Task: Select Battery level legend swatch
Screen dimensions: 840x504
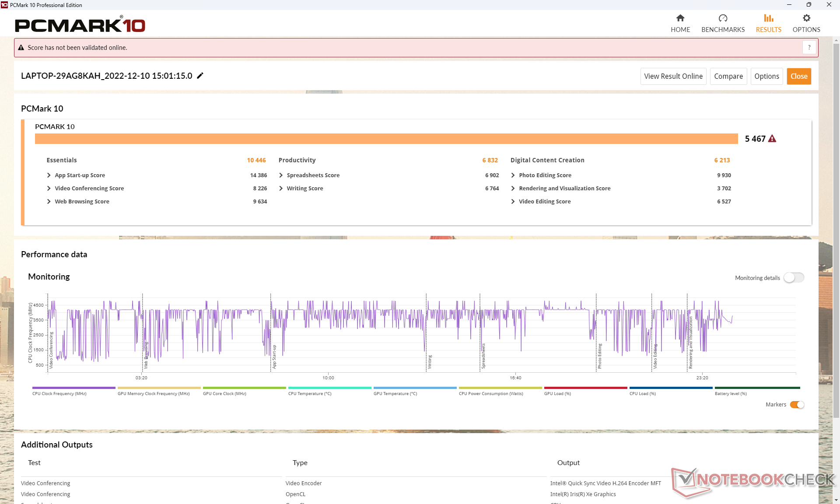Action: (757, 388)
